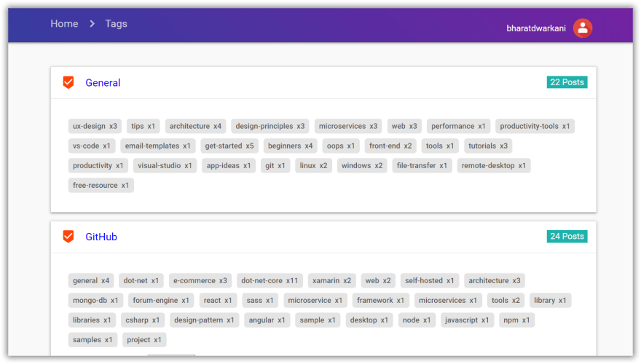Click the 24 Posts badge
The image size is (641, 364).
tap(567, 236)
